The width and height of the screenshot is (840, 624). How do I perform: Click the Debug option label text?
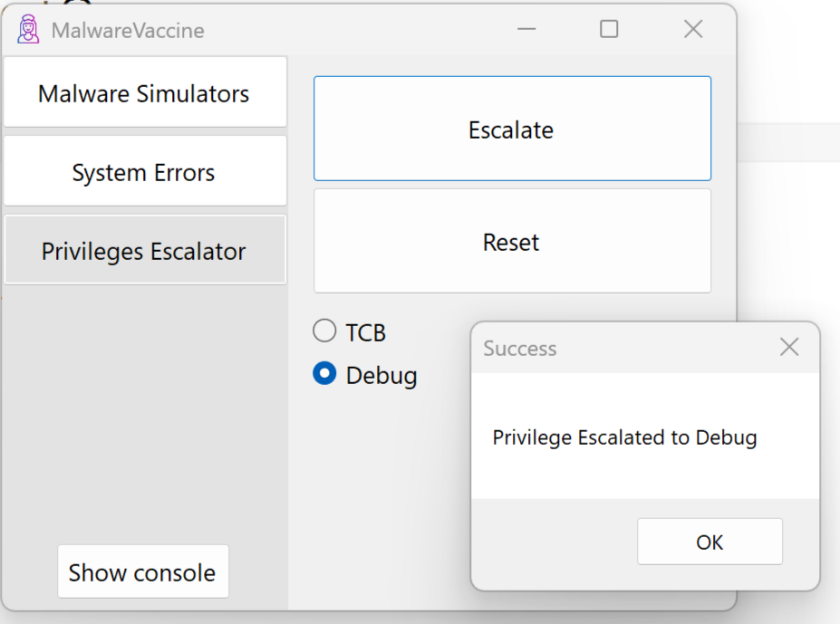[381, 375]
